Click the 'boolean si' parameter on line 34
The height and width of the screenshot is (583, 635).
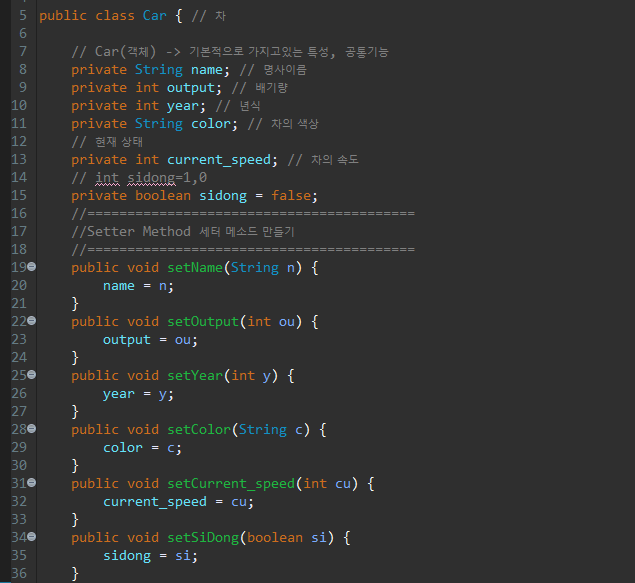pyautogui.click(x=287, y=538)
